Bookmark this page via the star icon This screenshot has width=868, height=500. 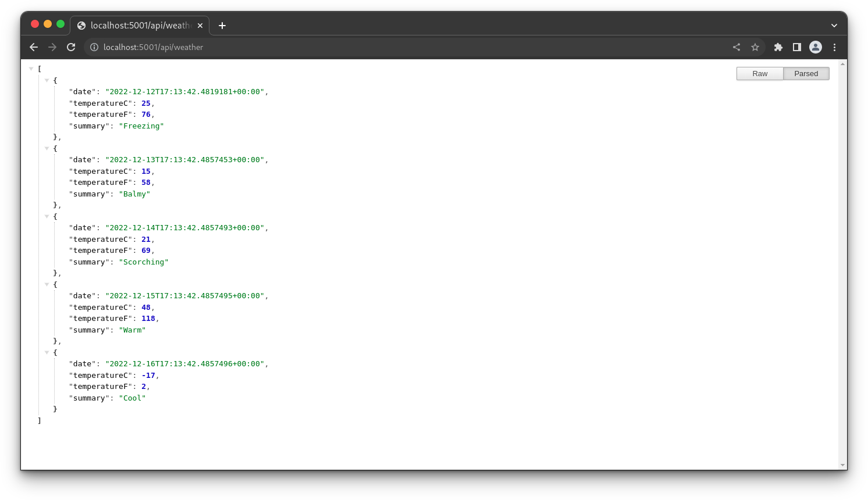point(755,47)
